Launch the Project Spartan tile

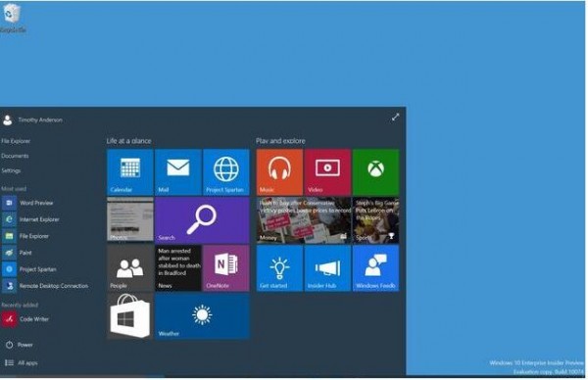[x=226, y=172]
